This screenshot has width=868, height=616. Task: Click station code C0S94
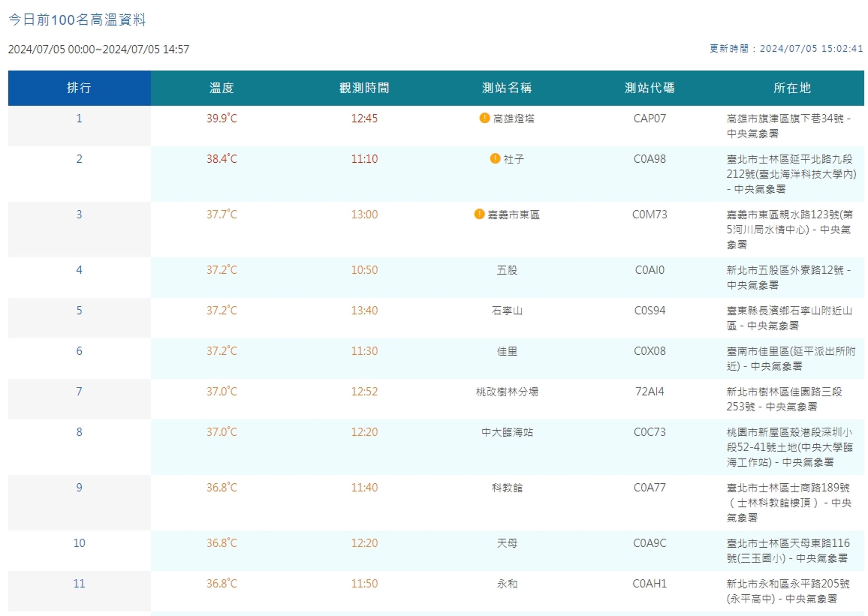coord(650,311)
